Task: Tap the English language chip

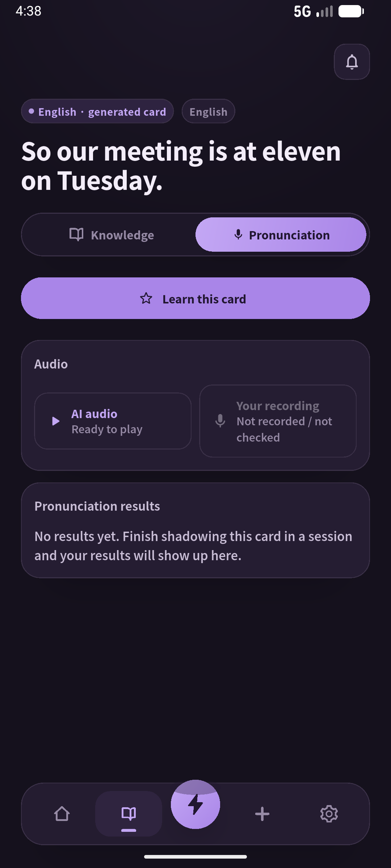Action: (x=209, y=111)
